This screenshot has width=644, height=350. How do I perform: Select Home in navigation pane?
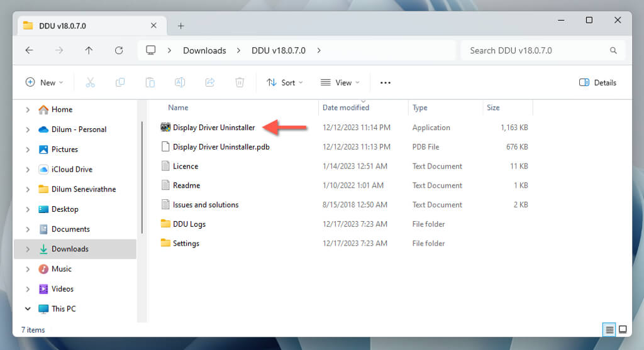62,109
